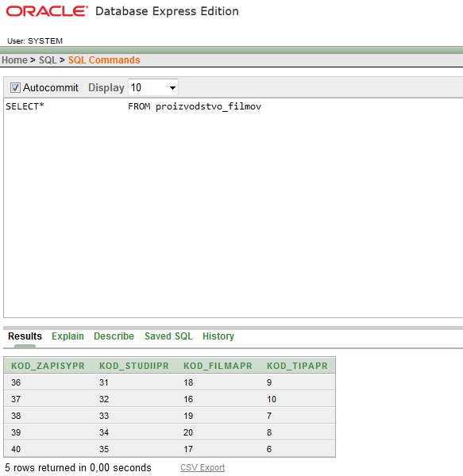Screen dimensions: 463x476
Task: Go to Home breadcrumb link
Action: [x=14, y=60]
